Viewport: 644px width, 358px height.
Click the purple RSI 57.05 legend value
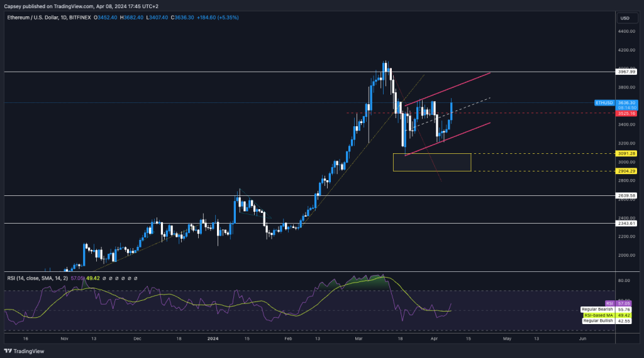pyautogui.click(x=77, y=278)
